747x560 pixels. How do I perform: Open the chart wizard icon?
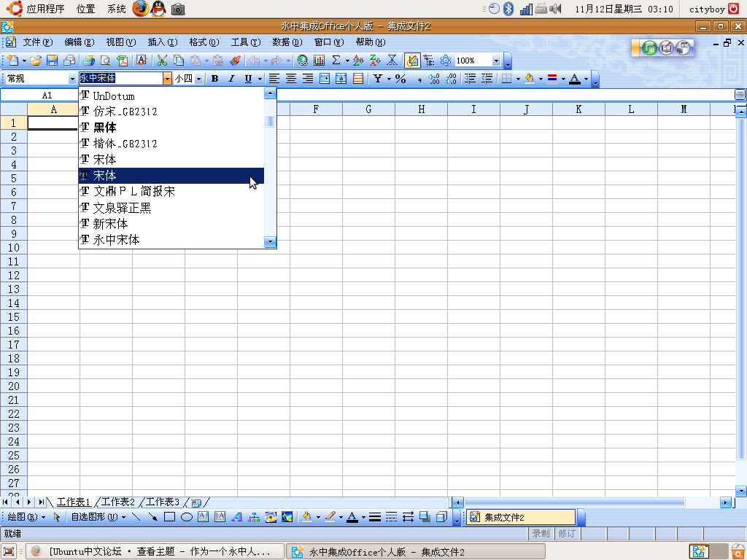320,61
